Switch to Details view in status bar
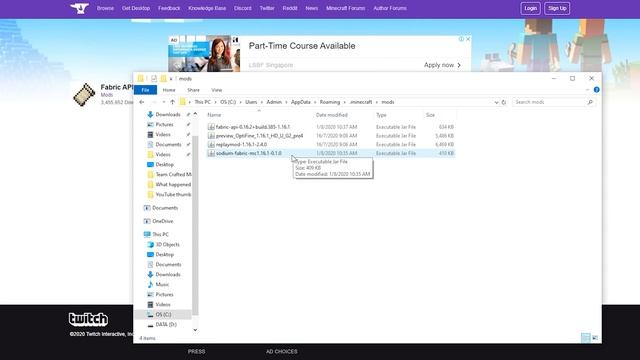Viewport: 640px width, 360px height. (586, 338)
